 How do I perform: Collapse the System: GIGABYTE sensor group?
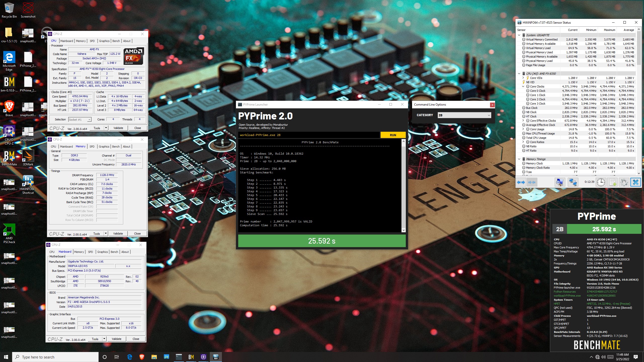pos(519,35)
